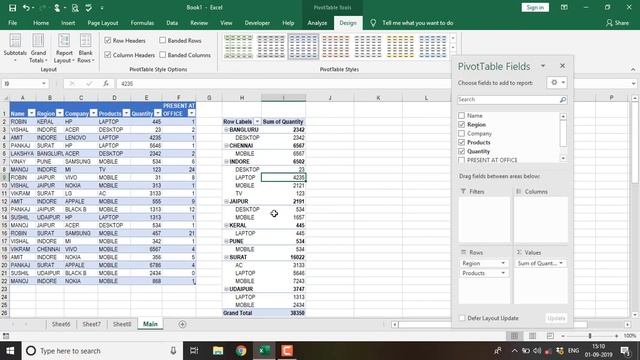Screen dimensions: 640x360
Task: Open the Row Labels filter dropdown
Action: click(x=257, y=122)
